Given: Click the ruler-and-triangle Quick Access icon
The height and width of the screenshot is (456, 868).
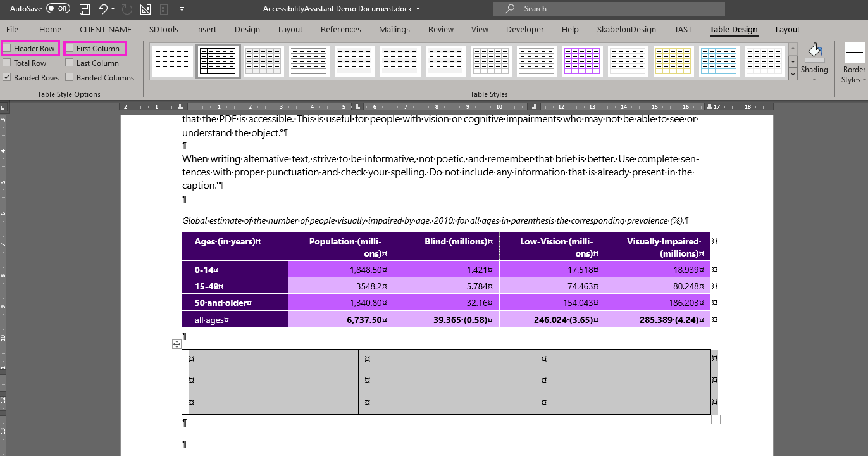Looking at the screenshot, I should click(146, 9).
